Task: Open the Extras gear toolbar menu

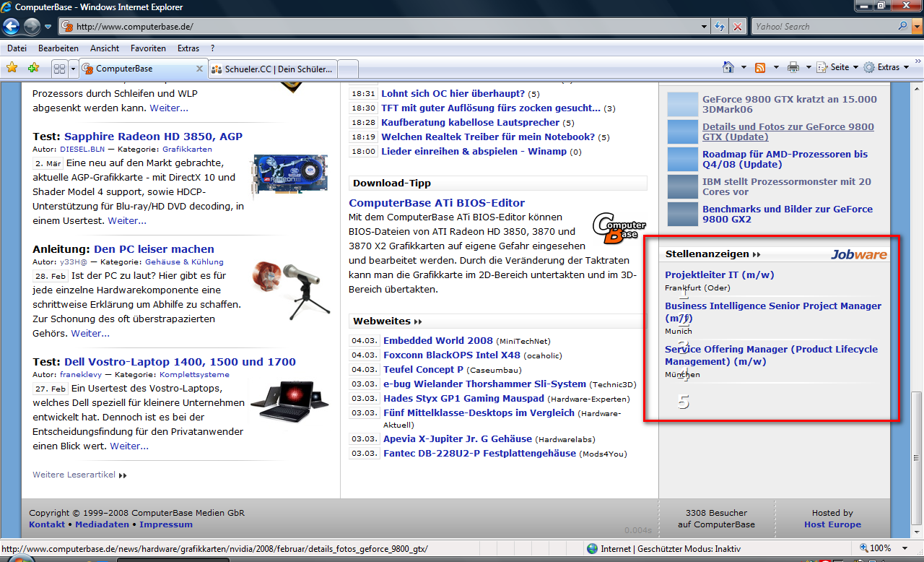Action: 886,67
